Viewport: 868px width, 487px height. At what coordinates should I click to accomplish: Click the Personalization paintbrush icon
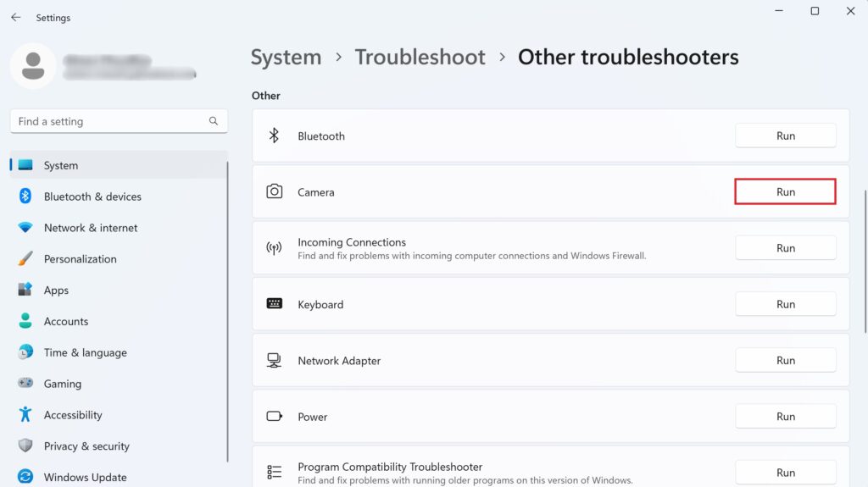click(x=25, y=259)
